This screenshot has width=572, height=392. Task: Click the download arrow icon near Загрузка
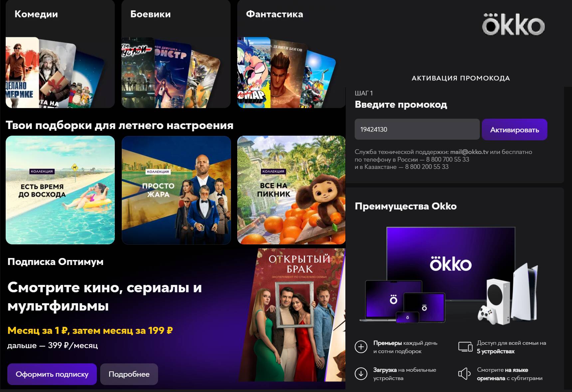coord(361,374)
